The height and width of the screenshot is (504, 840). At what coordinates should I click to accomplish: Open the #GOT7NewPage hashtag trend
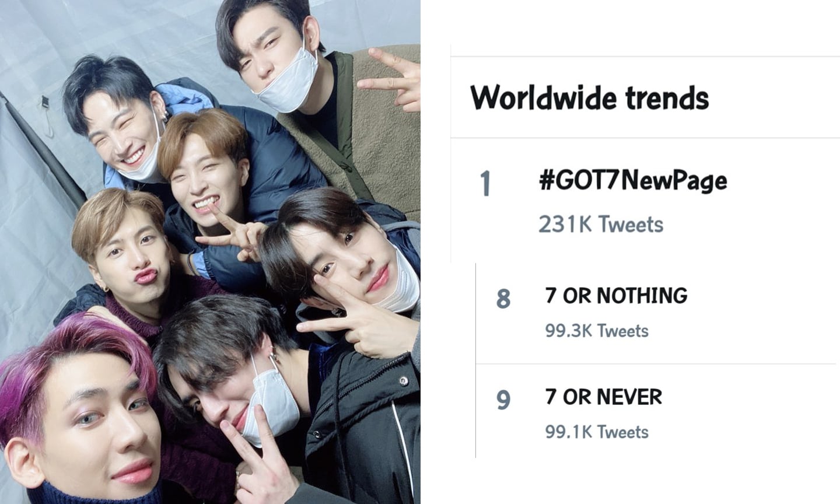tap(633, 181)
